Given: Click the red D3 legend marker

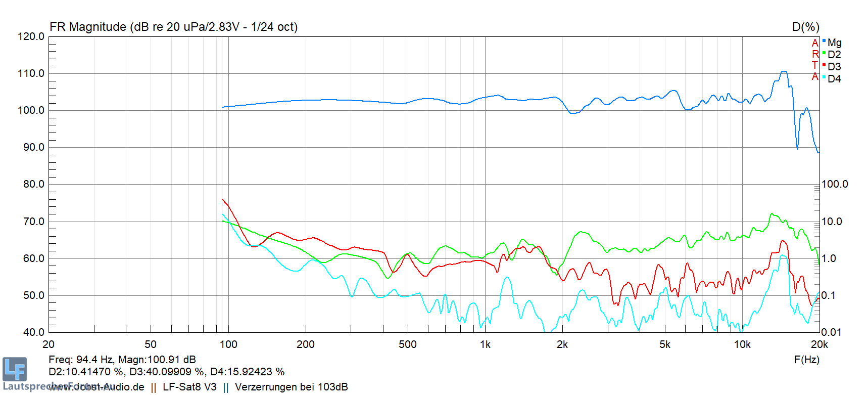Looking at the screenshot, I should pyautogui.click(x=824, y=65).
